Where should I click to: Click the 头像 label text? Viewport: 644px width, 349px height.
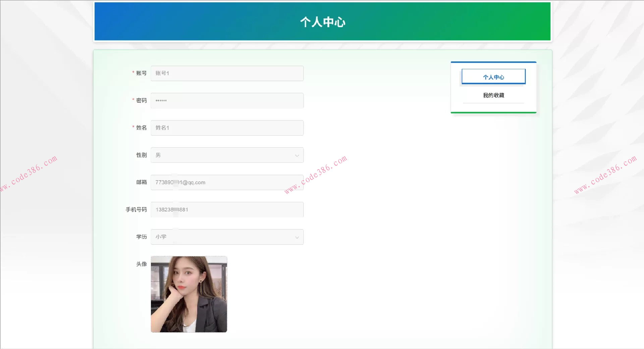pos(141,264)
